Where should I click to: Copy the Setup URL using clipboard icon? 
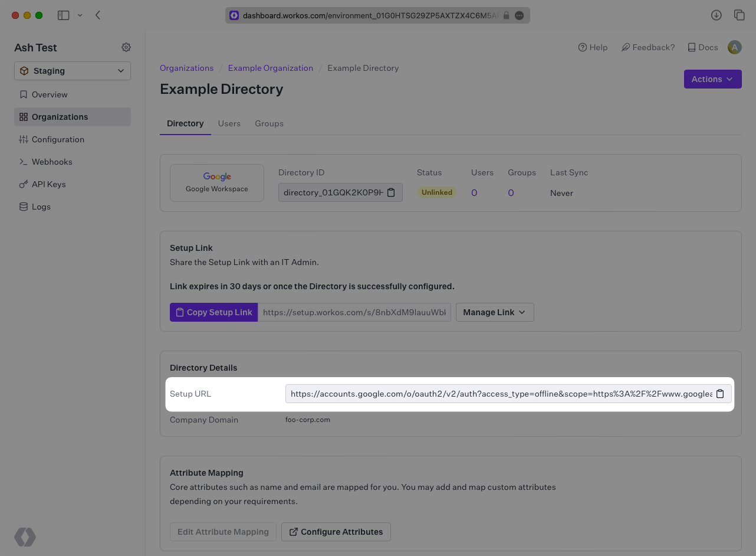click(720, 394)
